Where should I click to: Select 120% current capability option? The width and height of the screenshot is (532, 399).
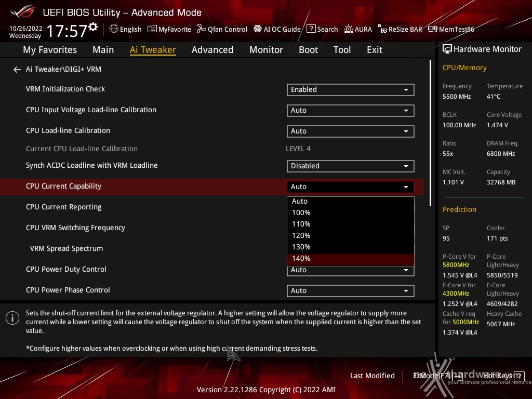[351, 235]
